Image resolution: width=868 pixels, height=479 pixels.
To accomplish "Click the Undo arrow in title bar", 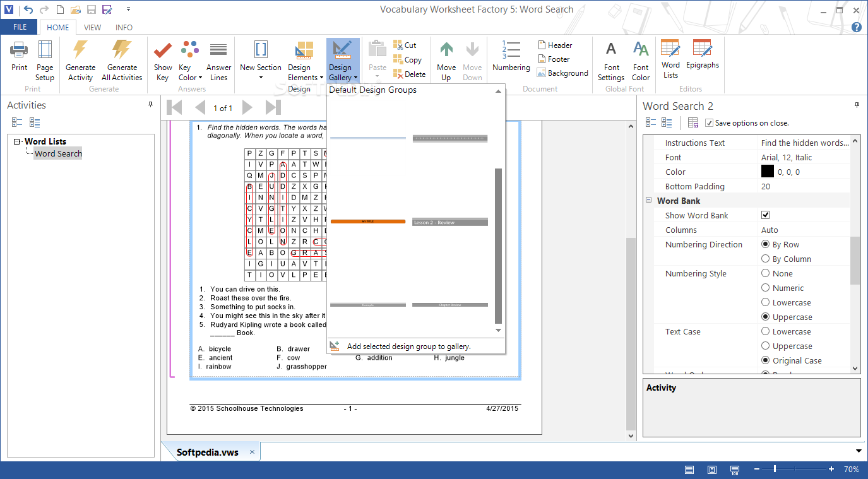I will tap(28, 9).
